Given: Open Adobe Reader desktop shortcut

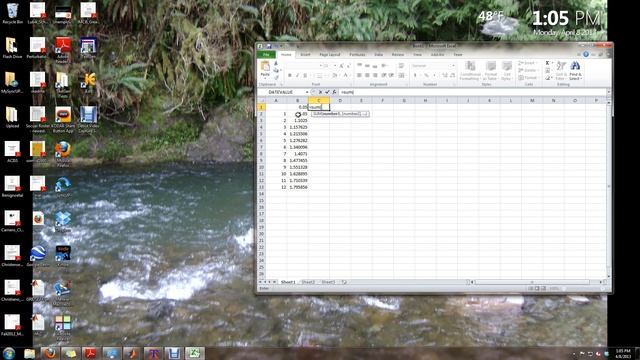Looking at the screenshot, I should (63, 49).
